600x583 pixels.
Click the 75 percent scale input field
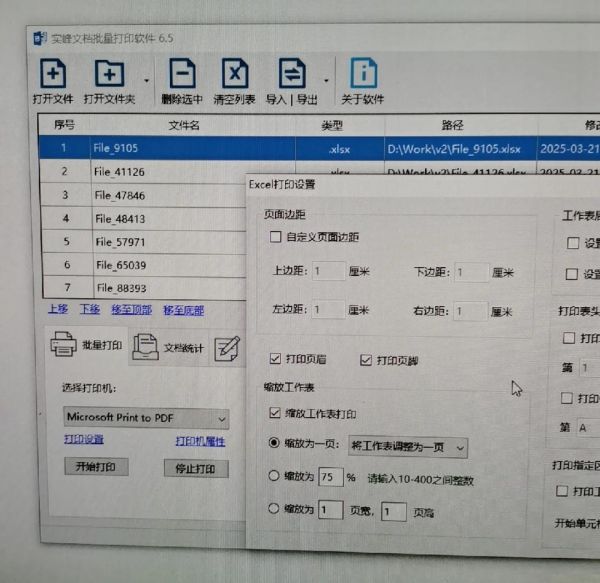(x=330, y=478)
